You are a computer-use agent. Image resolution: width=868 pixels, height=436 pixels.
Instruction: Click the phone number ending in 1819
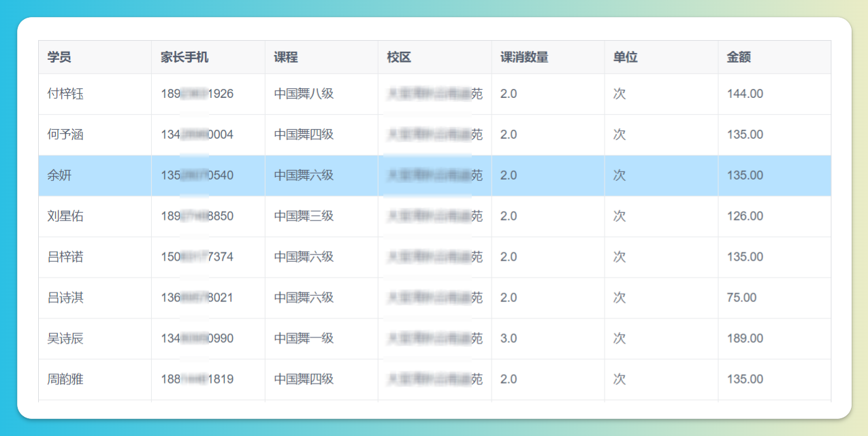pos(197,380)
